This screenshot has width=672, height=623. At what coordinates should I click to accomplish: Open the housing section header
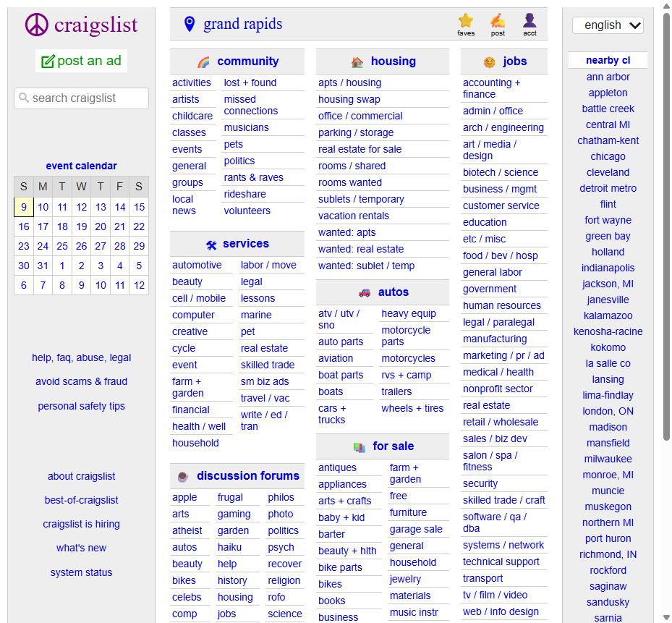(x=393, y=62)
